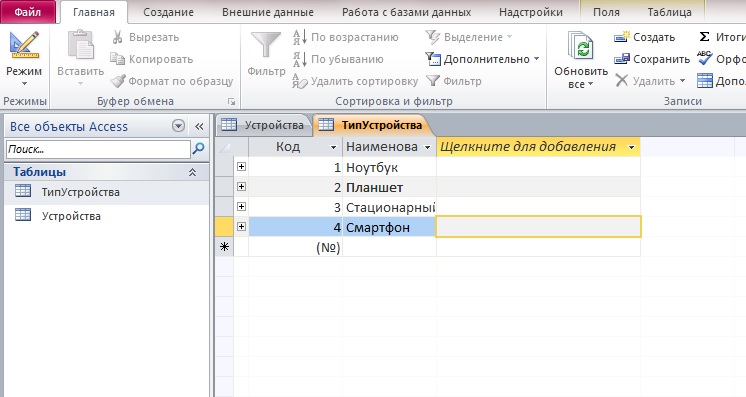Select Устройства table in navigation pane
746x397 pixels.
(x=107, y=216)
